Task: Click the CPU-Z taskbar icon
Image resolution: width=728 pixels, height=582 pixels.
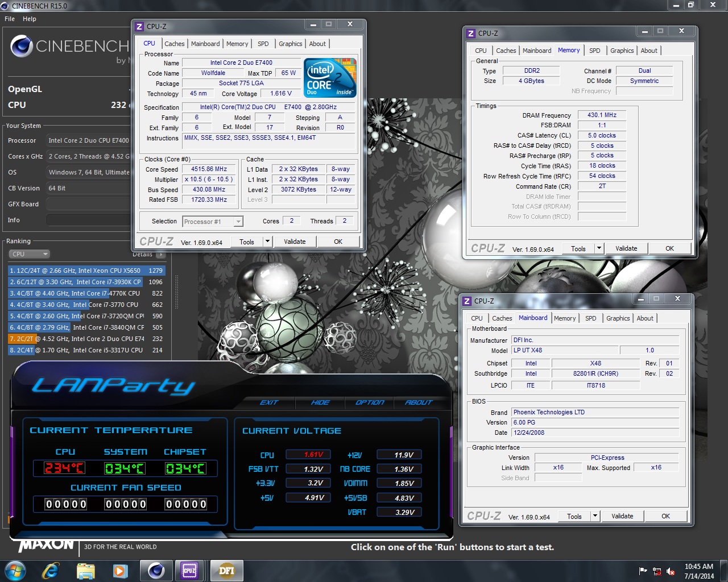Action: 189,571
